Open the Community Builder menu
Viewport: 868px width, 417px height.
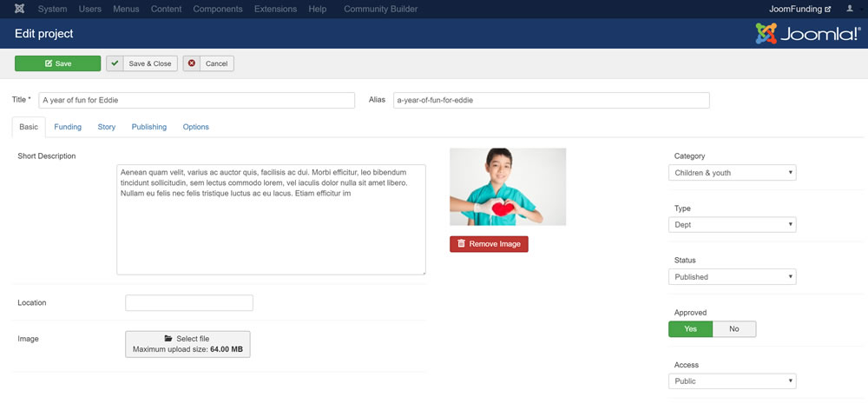(x=381, y=9)
